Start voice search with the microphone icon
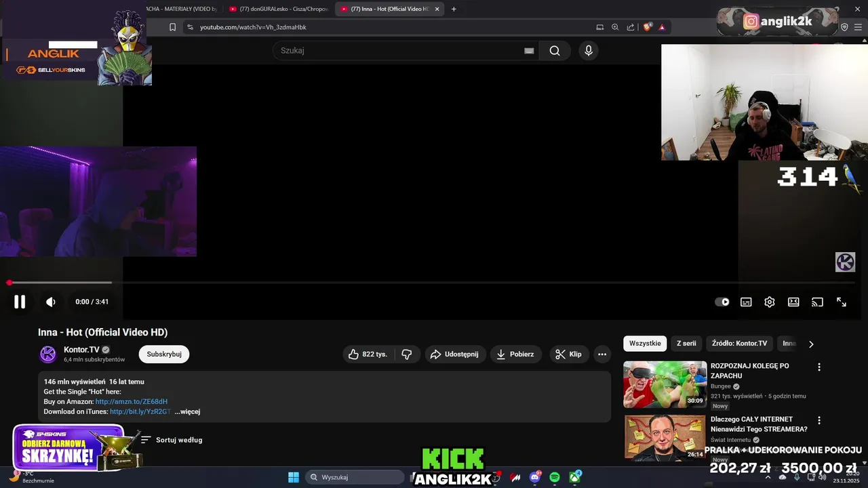 (x=589, y=51)
